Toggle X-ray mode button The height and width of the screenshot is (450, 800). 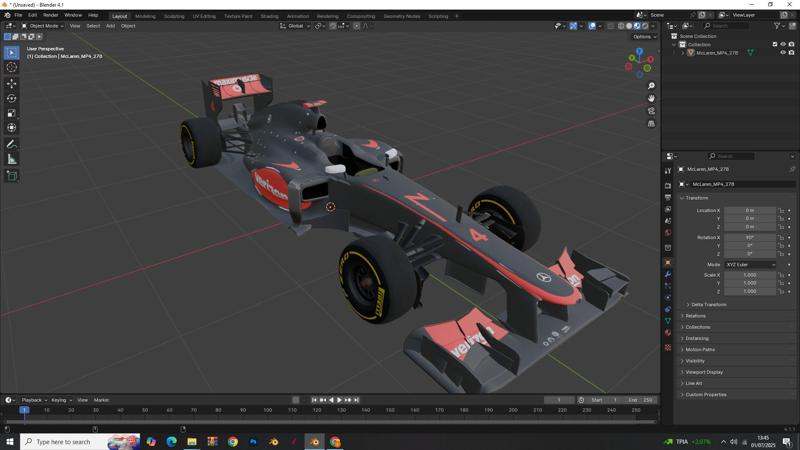point(611,26)
